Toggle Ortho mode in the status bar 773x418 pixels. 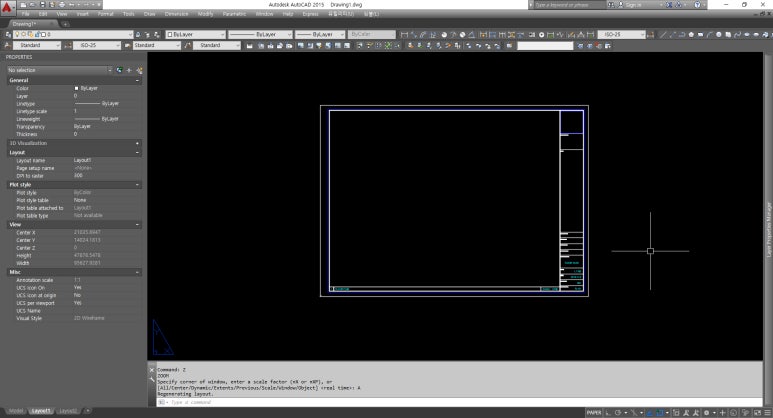point(608,413)
